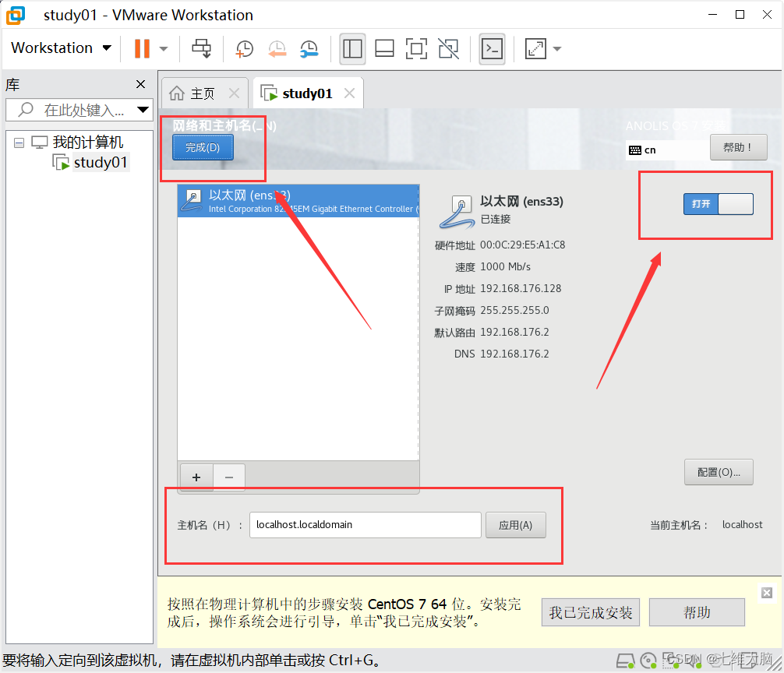Dismiss the yellow install hint bar
This screenshot has width=784, height=673.
[x=767, y=593]
